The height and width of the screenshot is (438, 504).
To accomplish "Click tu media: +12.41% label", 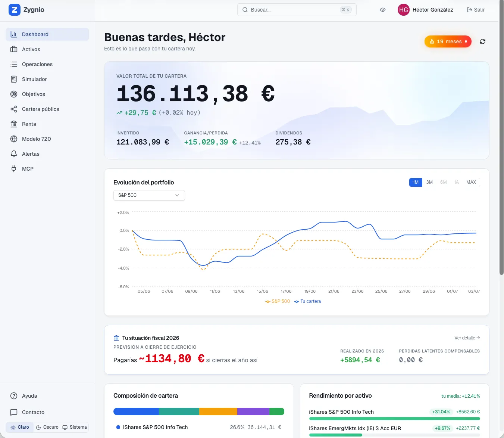I will point(461,396).
